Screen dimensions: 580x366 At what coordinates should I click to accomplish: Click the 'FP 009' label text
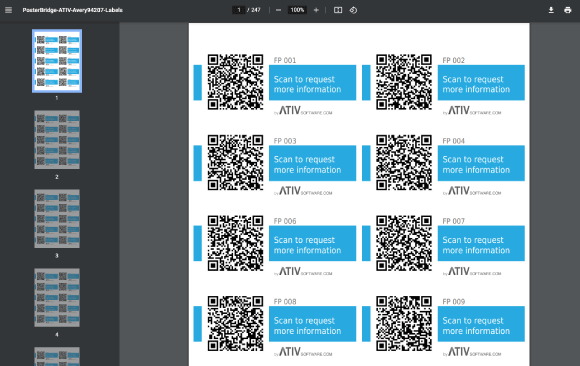(x=453, y=302)
